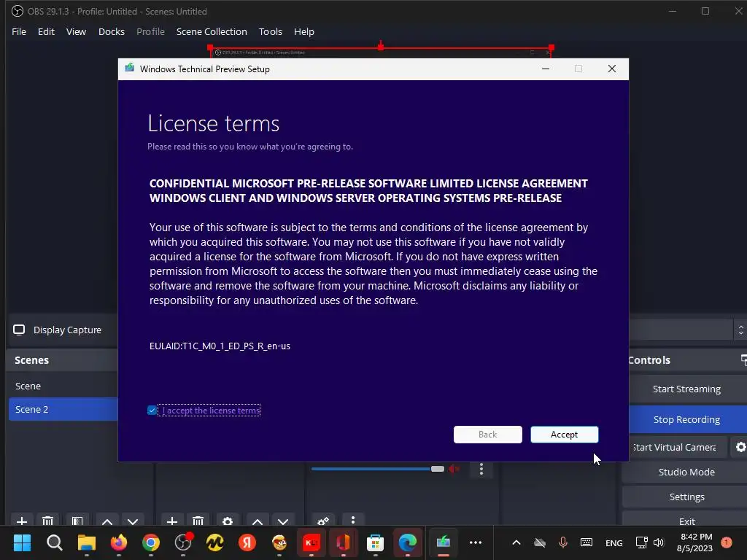Open the audio mixer dock three-dot menu
747x560 pixels.
(x=352, y=521)
